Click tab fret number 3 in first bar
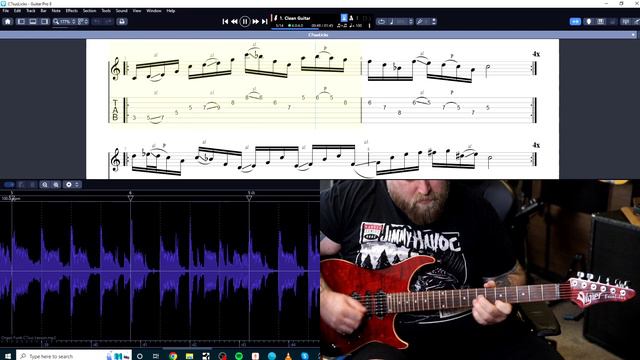 pos(134,118)
